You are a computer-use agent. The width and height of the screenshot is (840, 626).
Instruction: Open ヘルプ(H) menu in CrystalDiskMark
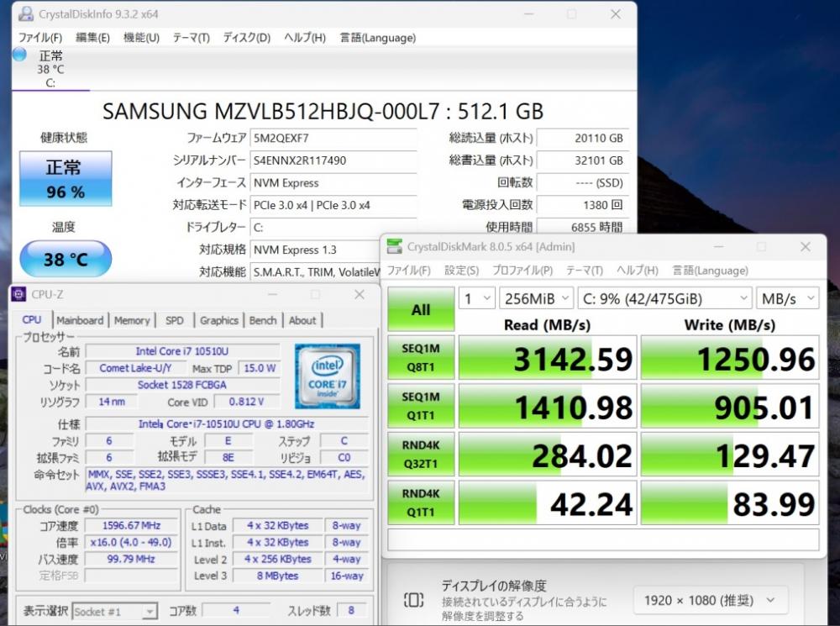point(638,270)
